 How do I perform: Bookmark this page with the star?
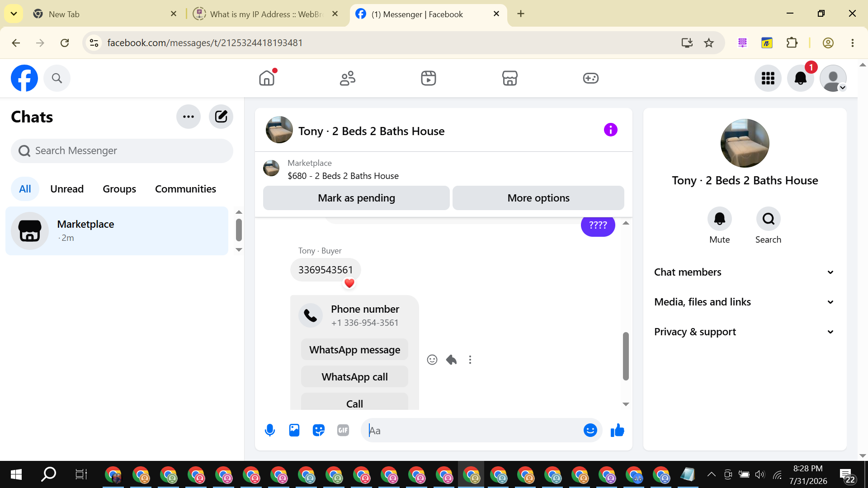(x=709, y=43)
